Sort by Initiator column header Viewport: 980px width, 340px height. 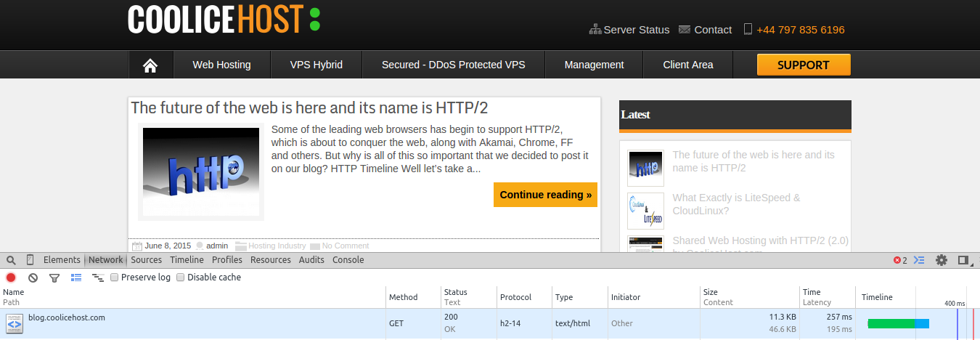654,297
